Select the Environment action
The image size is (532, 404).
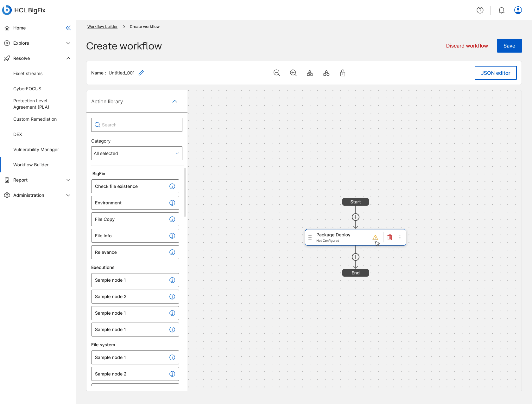pyautogui.click(x=135, y=203)
